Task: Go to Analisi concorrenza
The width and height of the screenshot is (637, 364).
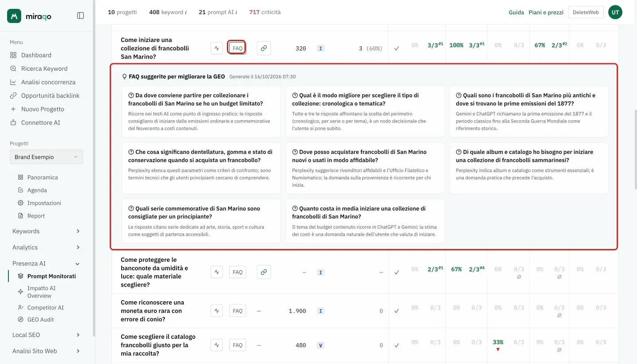Action: pyautogui.click(x=47, y=82)
